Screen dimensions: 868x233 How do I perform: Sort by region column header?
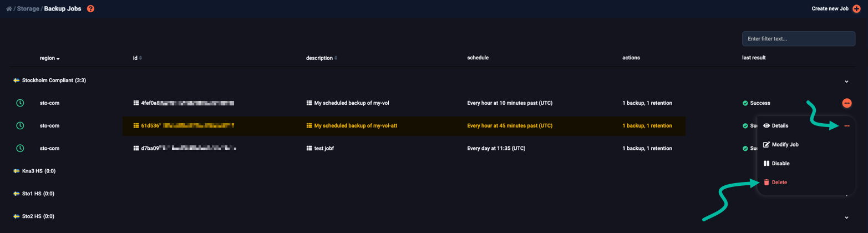coord(49,58)
